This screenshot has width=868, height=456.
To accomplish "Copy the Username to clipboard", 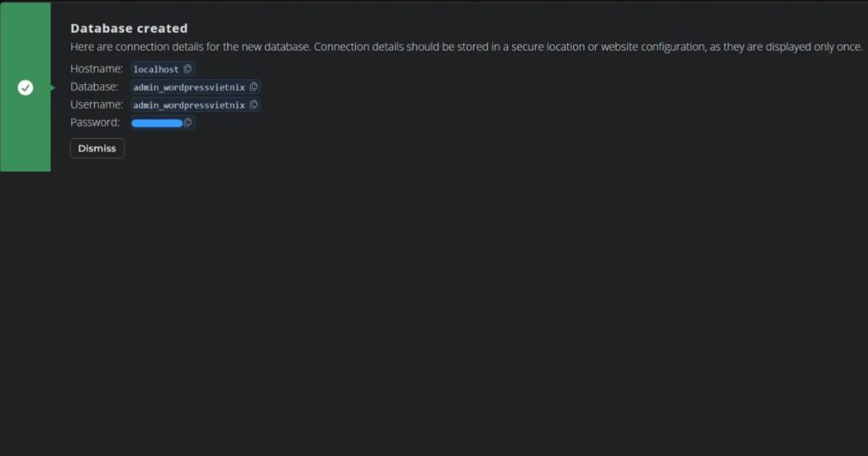I will coord(253,105).
